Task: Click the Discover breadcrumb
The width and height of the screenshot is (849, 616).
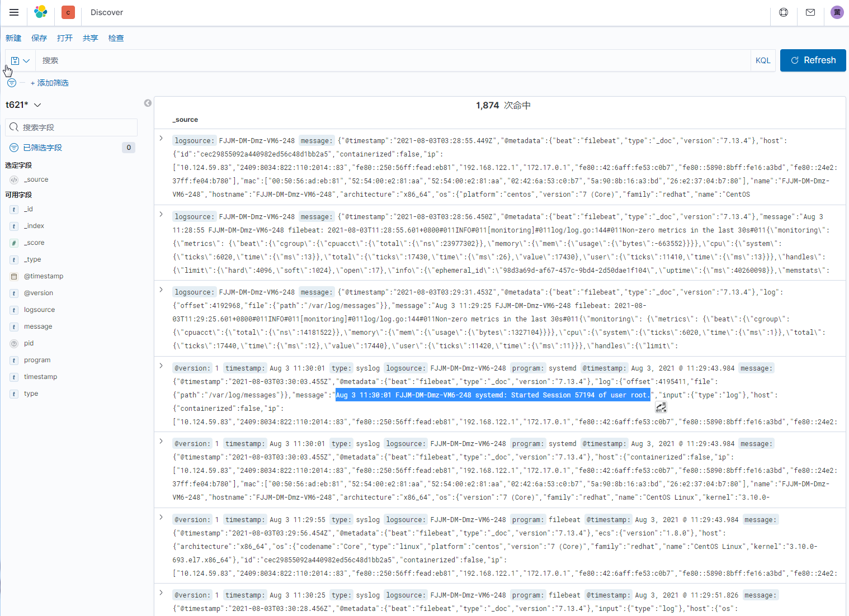Action: (x=107, y=12)
